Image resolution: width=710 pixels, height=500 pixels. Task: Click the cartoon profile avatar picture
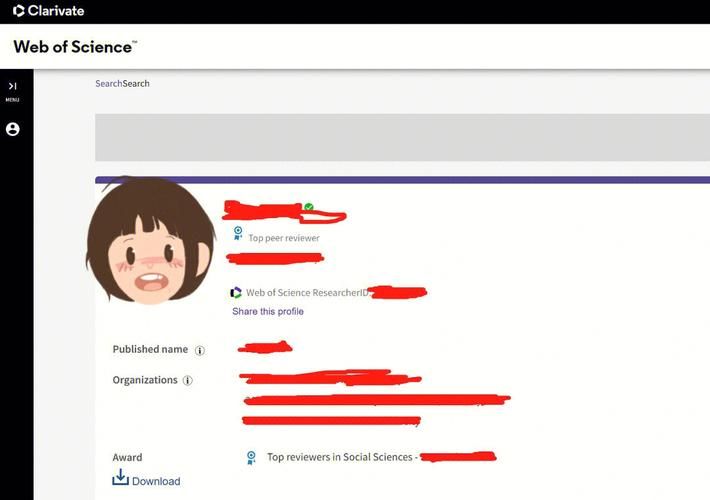click(151, 240)
